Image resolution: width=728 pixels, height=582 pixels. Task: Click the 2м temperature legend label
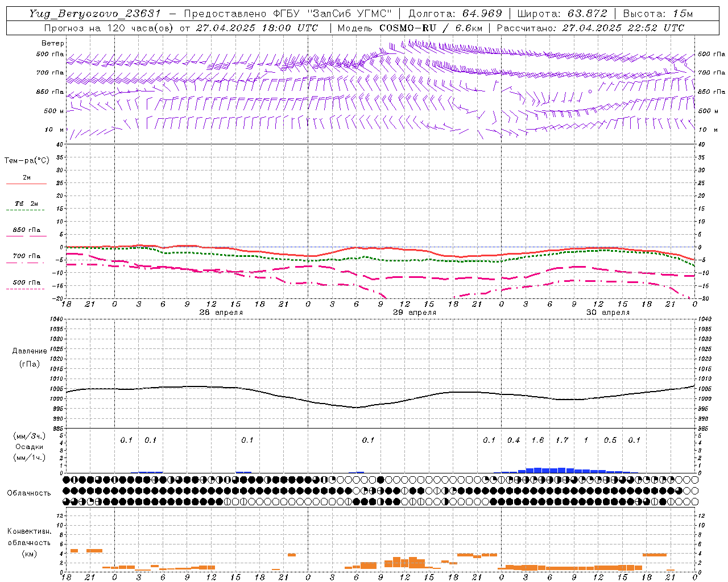point(27,177)
